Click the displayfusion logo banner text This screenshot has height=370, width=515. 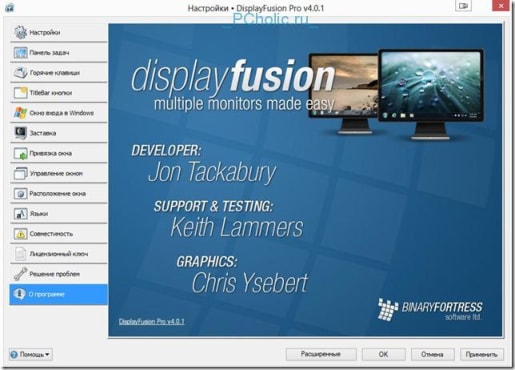click(233, 77)
